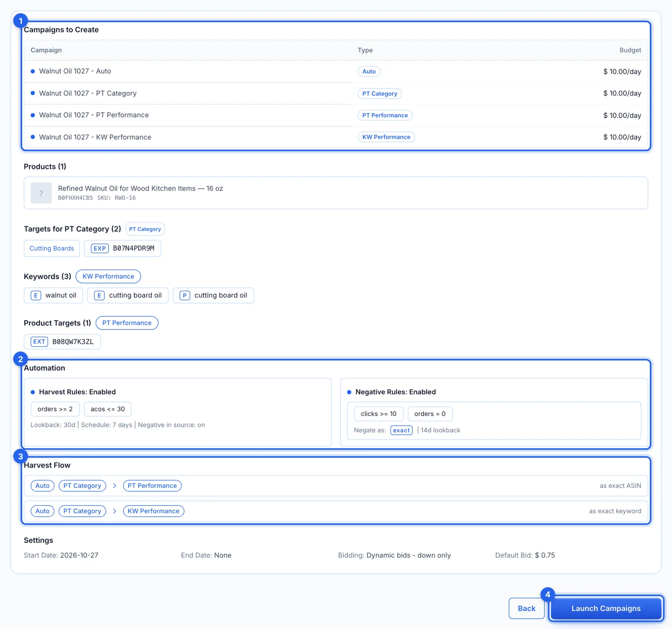The height and width of the screenshot is (629, 672).
Task: Click the 'PT Category' tag beside Targets heading
Action: (145, 229)
